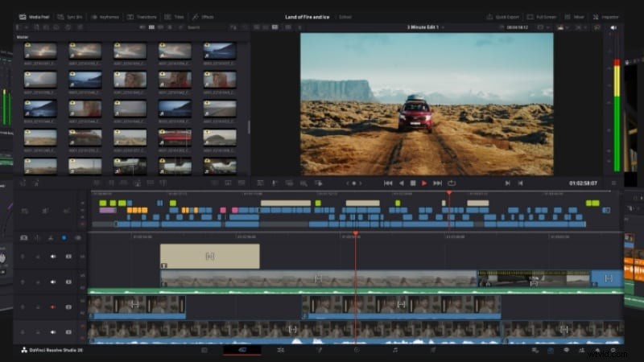Viewport: 644px width, 362px height.
Task: Switch media pool to list view
Action: pyautogui.click(x=170, y=27)
